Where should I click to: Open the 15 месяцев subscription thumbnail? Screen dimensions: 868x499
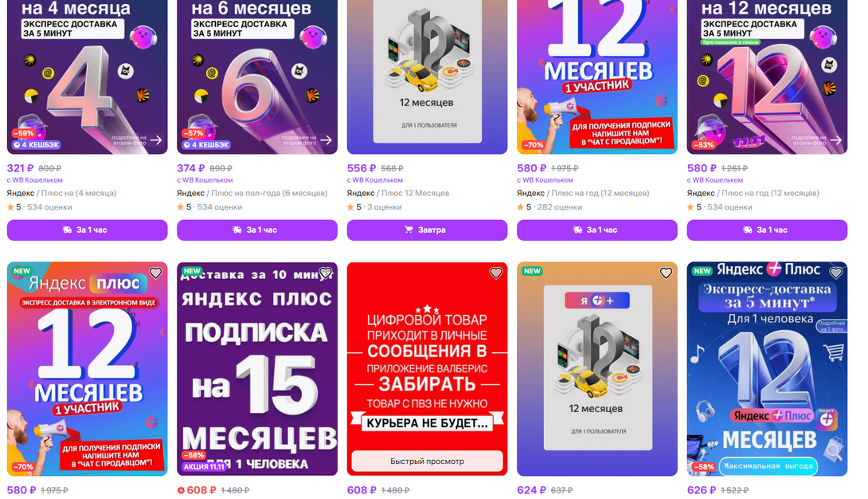[x=257, y=369]
